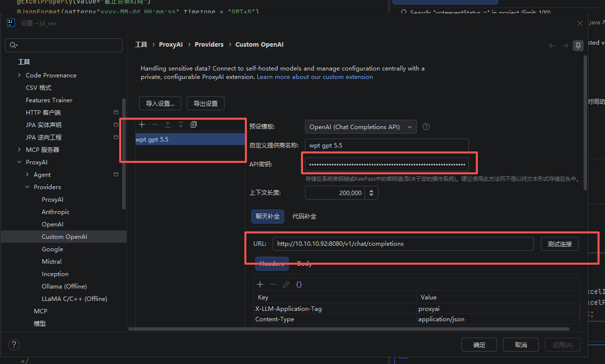Viewport: 605px width, 364px height.
Task: Click the pin icon at settings top right
Action: point(578,45)
